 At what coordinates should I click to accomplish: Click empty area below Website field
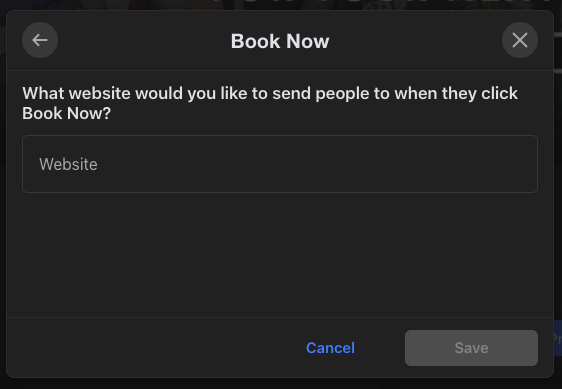point(280,255)
